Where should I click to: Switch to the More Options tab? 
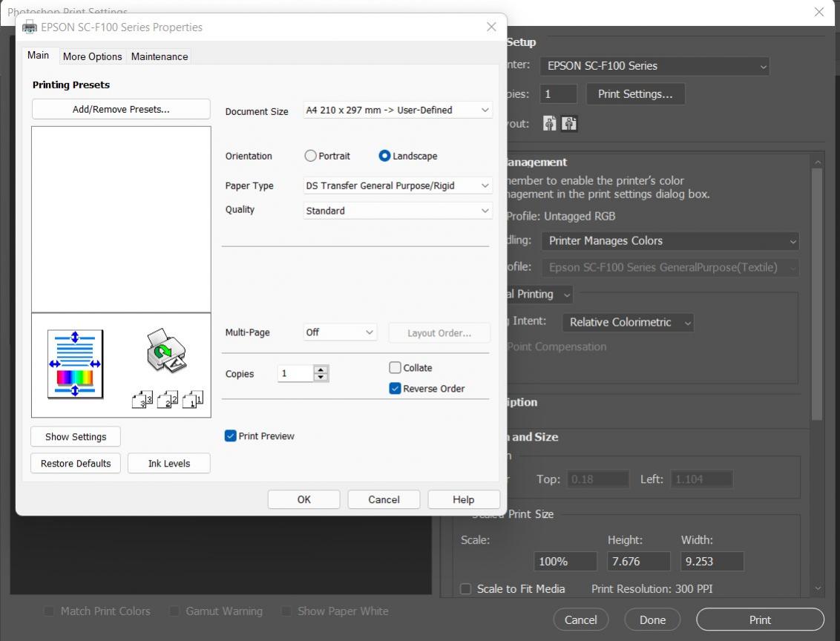92,56
